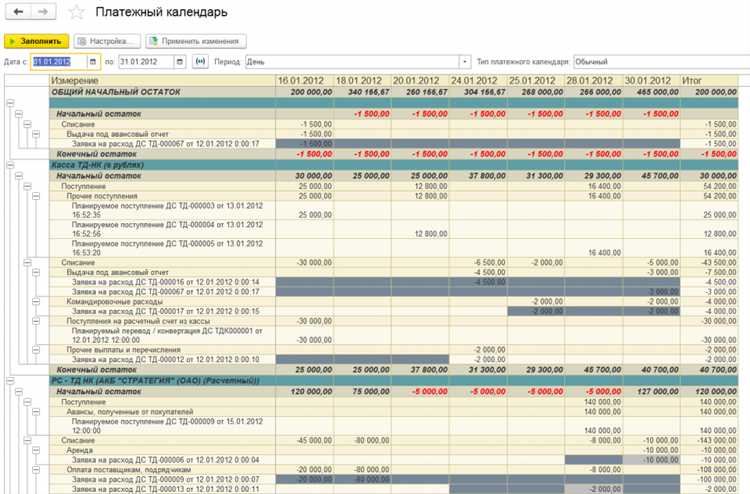Collapse the РС - ТД НК Стратегия group
This screenshot has width=750, height=494.
[9, 380]
